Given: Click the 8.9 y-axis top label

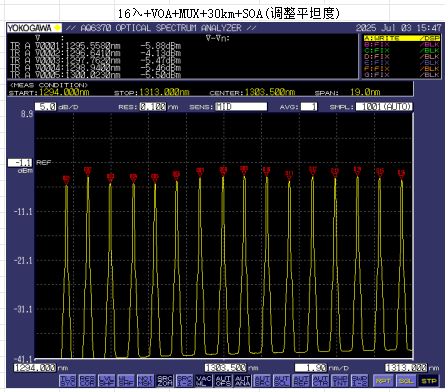Looking at the screenshot, I should click(x=27, y=114).
